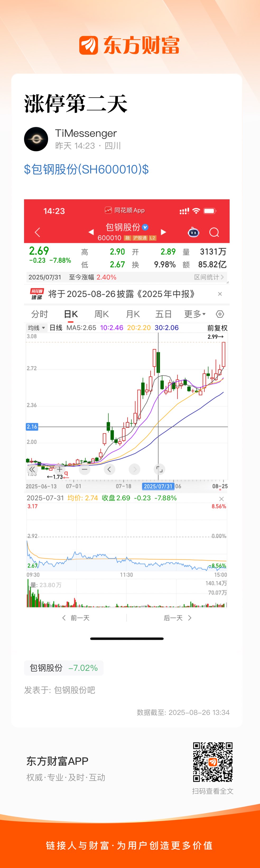Tap the turnover value 85.82亿
260x868 pixels.
[212, 265]
